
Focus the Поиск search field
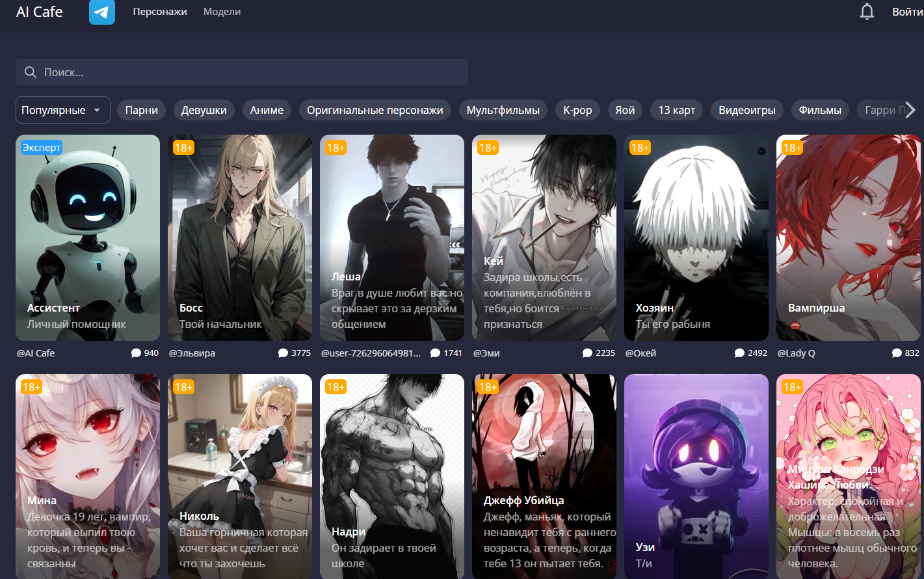(242, 72)
